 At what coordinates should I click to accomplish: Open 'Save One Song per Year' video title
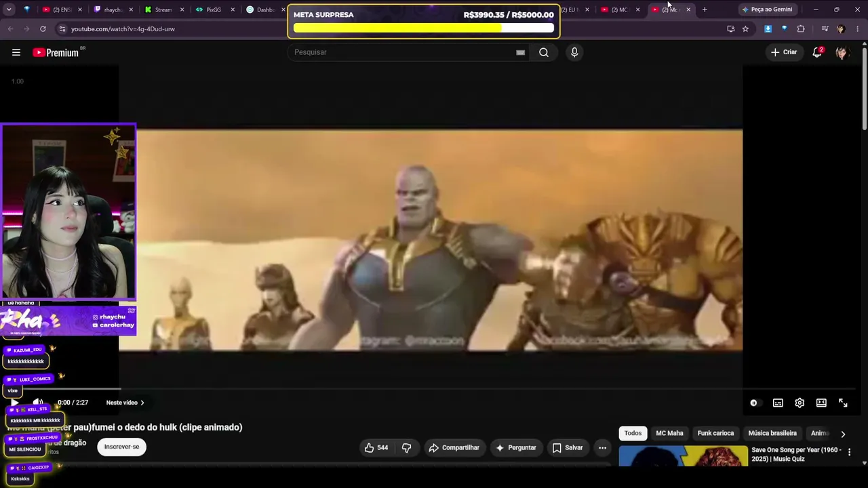point(796,454)
